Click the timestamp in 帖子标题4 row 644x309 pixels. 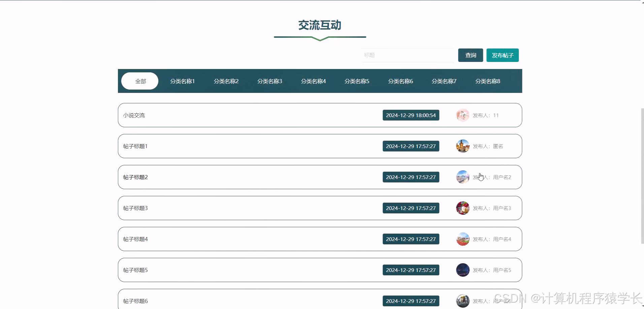411,239
